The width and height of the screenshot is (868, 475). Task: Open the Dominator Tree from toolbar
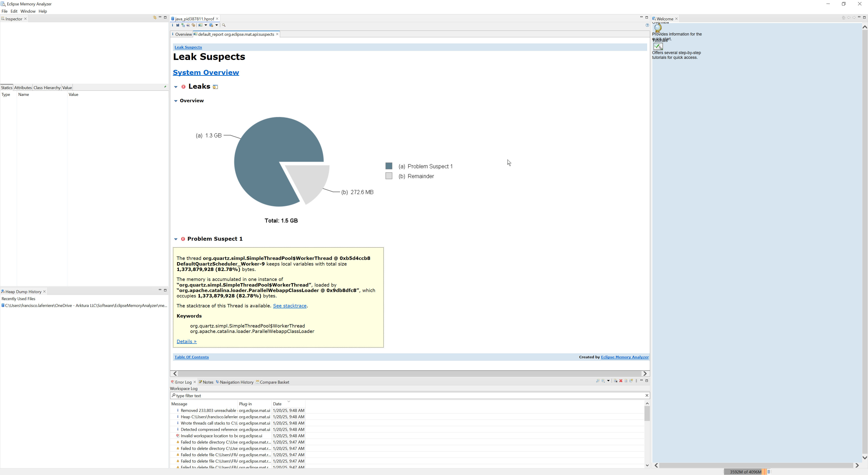[183, 25]
